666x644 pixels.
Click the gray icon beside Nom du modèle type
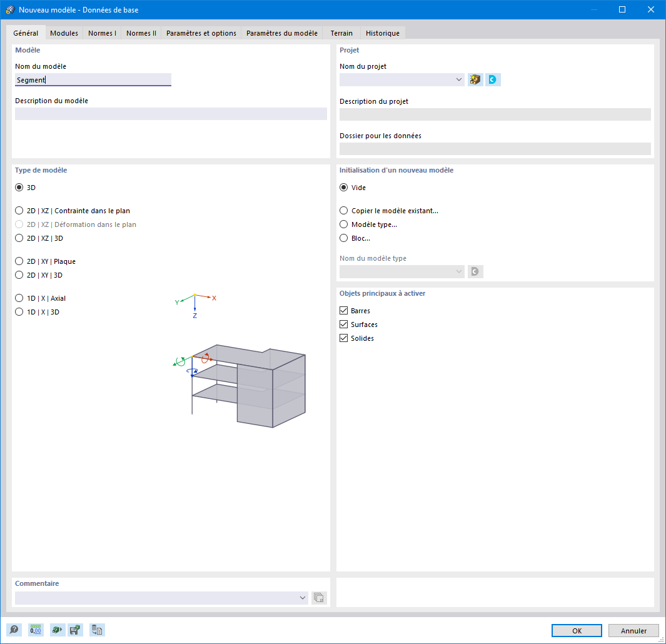475,271
